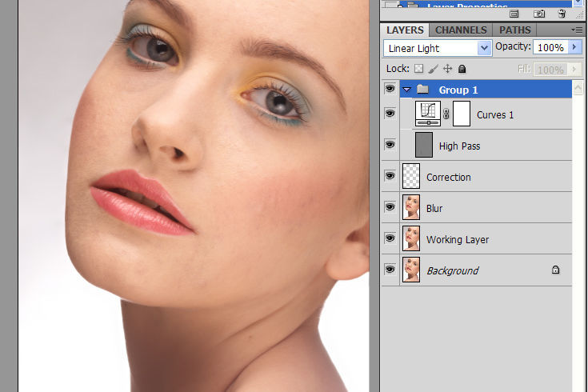
Task: Click the History panel delete trash icon
Action: coord(562,14)
